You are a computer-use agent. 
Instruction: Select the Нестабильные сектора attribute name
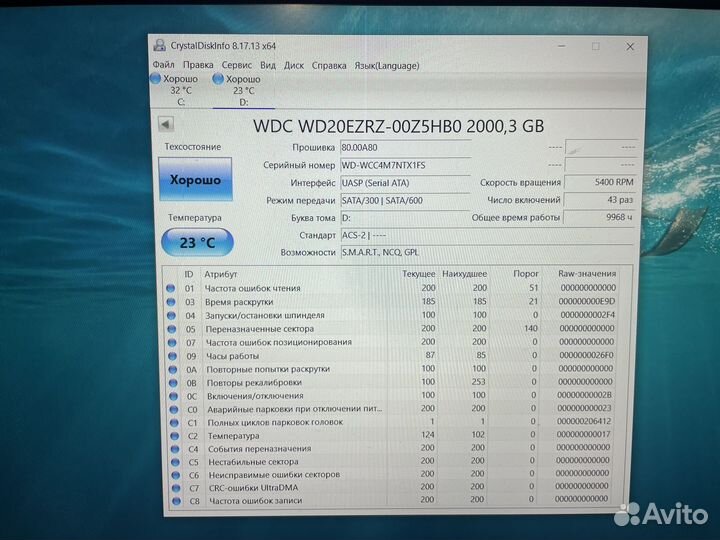(253, 462)
